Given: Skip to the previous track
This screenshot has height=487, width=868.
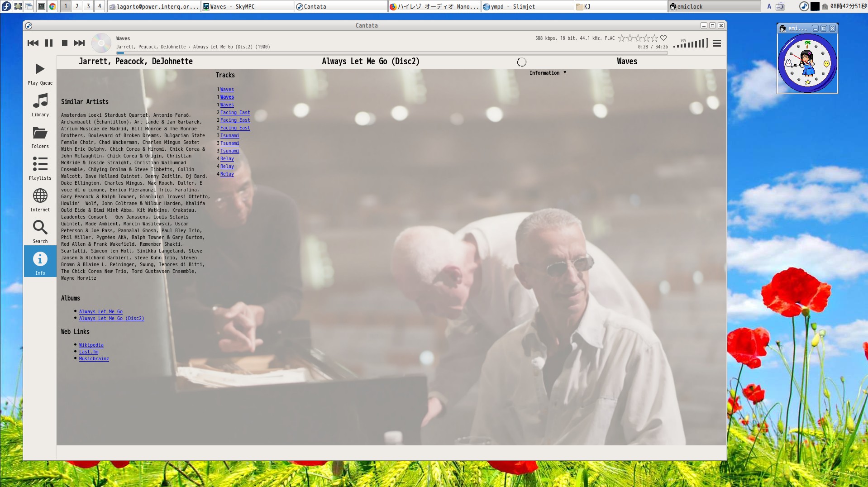Looking at the screenshot, I should coord(33,43).
